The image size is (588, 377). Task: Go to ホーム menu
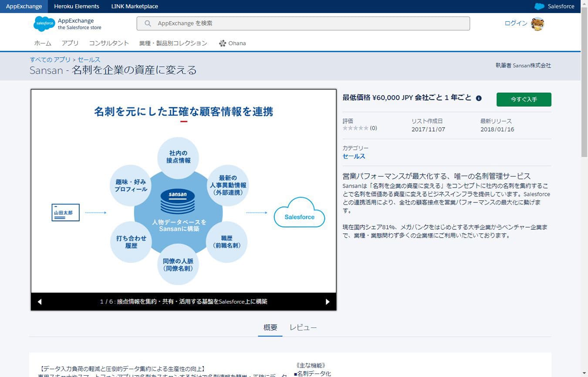43,43
